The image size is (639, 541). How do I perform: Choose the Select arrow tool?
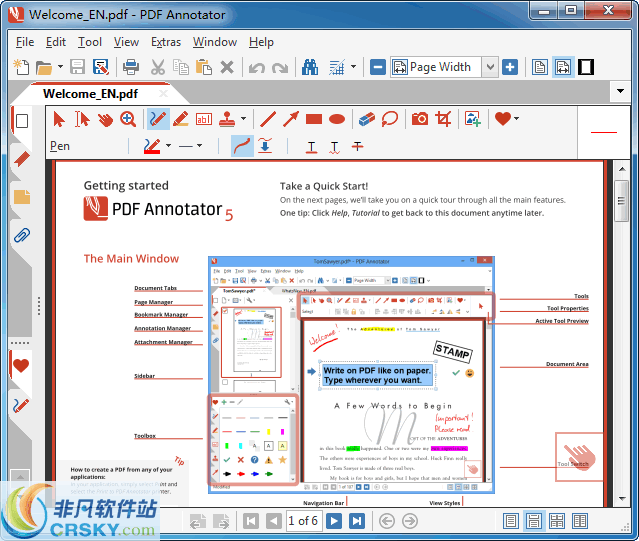[x=59, y=119]
